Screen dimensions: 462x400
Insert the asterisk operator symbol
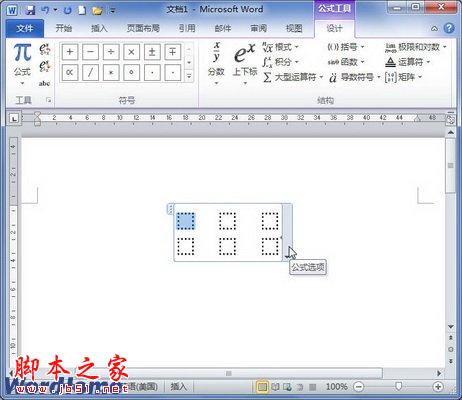click(x=111, y=73)
